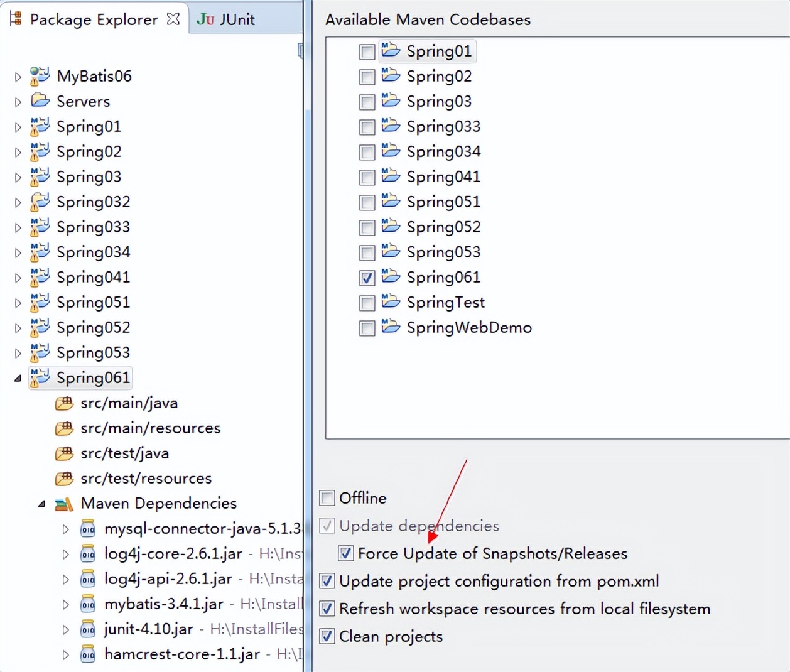Click the log4j-core-2.6.1.jar icon

[88, 554]
